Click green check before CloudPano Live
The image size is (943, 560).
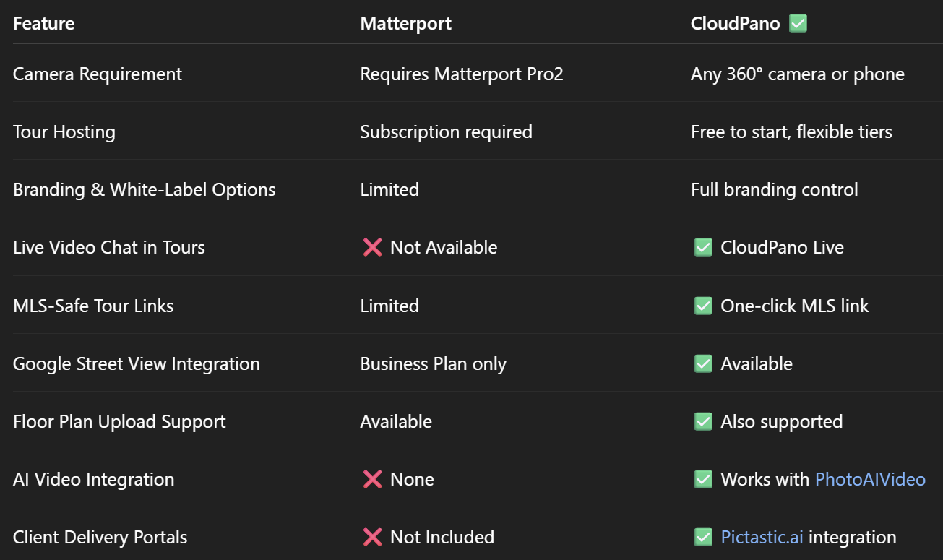pos(703,247)
